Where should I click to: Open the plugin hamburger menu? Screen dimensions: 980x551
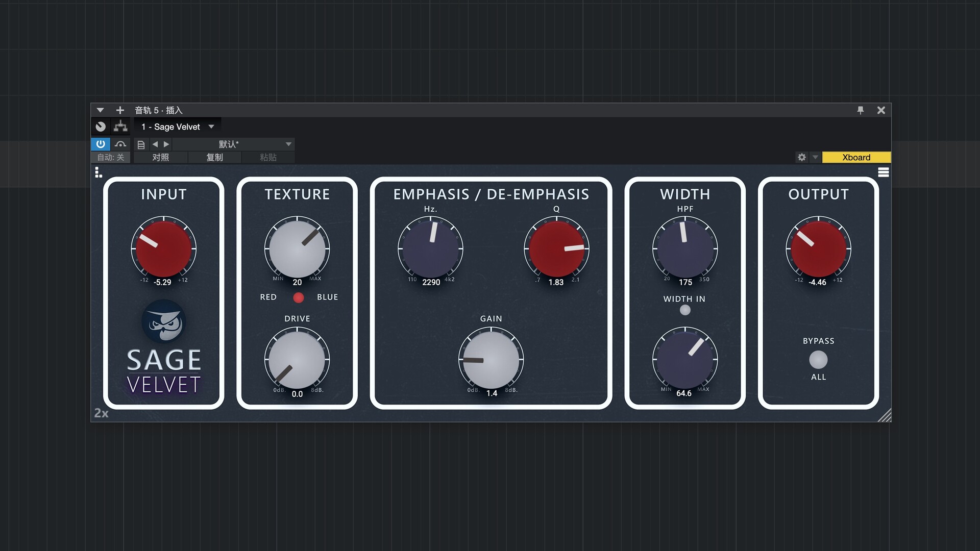pos(883,172)
